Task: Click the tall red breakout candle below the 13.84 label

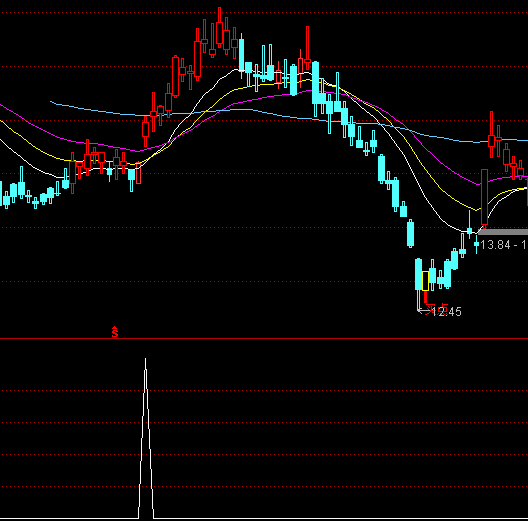Action: tap(485, 198)
